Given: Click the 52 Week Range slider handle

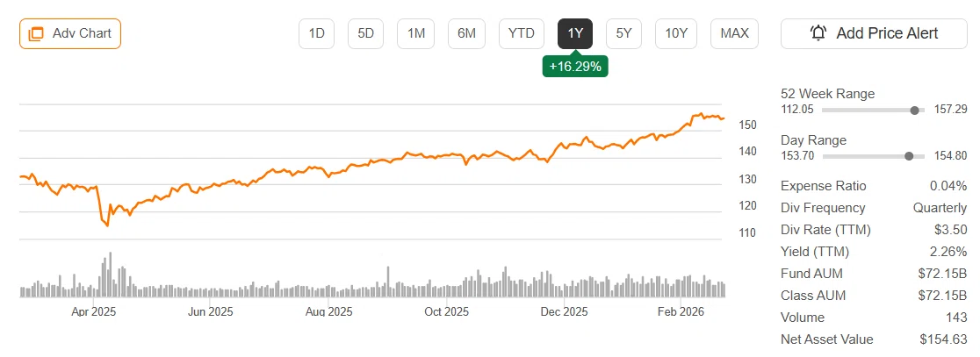Looking at the screenshot, I should coord(915,111).
